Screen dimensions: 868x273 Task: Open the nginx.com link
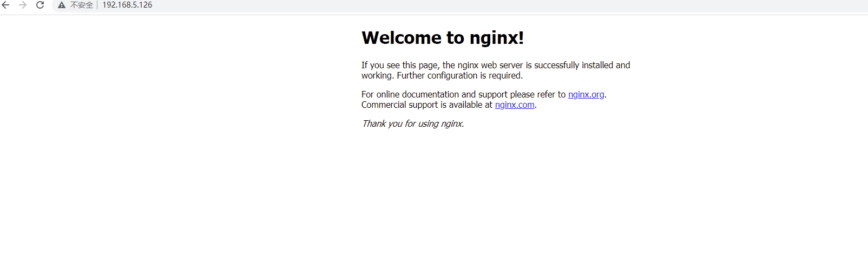515,105
